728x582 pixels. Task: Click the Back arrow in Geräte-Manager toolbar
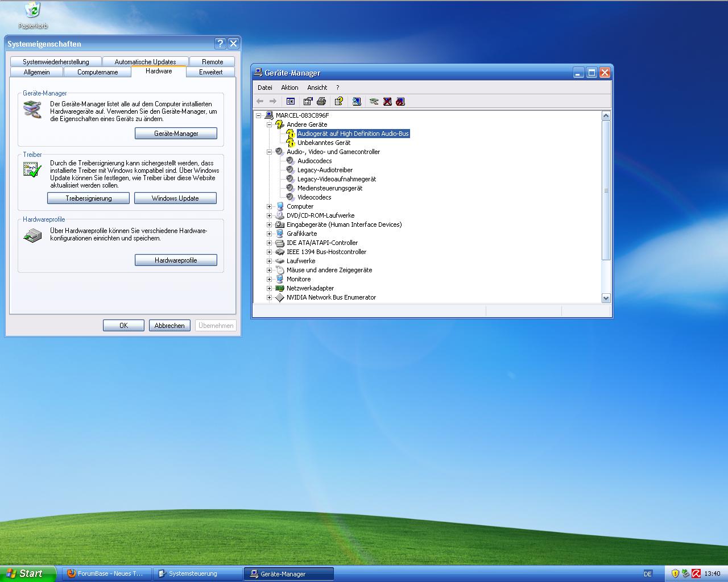click(260, 101)
